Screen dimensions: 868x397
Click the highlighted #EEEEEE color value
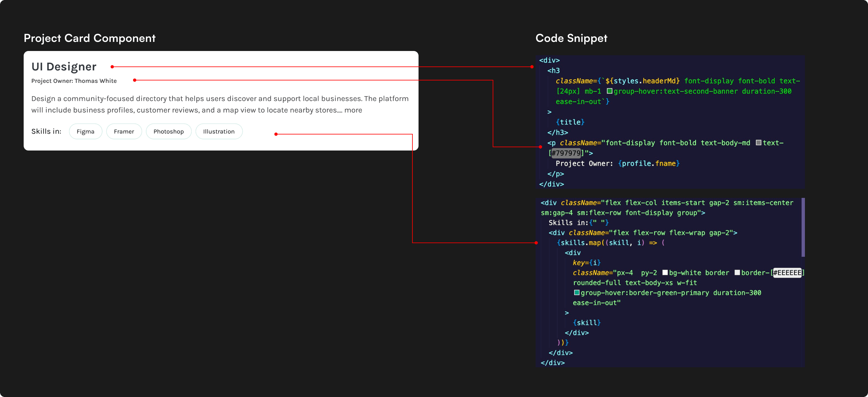pyautogui.click(x=787, y=273)
